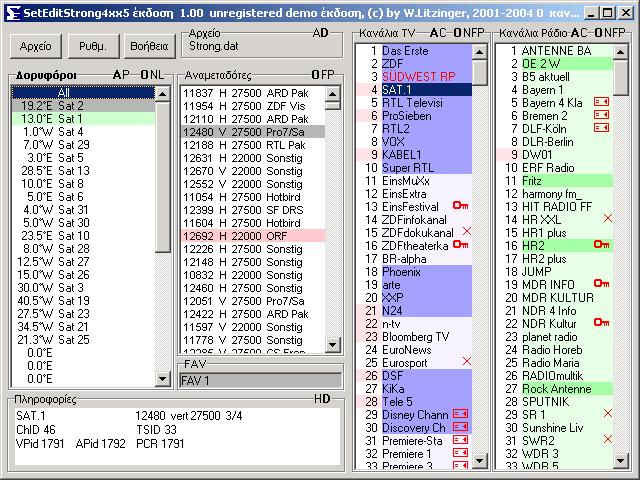Screen dimensions: 640x480
Task: Select radio channel 28 SPUTNIK
Action: (555, 402)
